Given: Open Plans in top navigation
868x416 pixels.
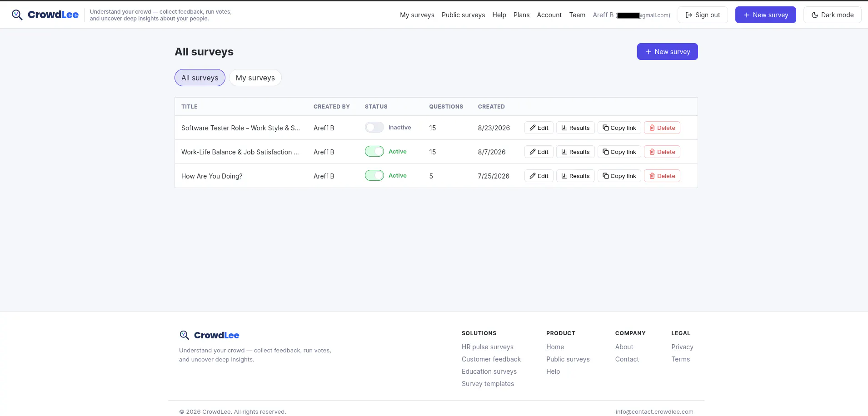Looking at the screenshot, I should pos(521,15).
